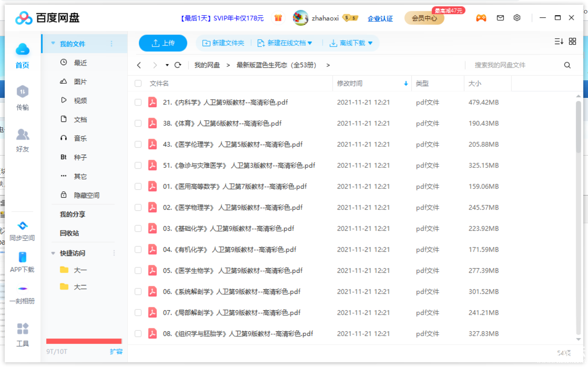This screenshot has height=367, width=588.
Task: Open SVIP年卡仅178元 promotion link
Action: (x=222, y=18)
